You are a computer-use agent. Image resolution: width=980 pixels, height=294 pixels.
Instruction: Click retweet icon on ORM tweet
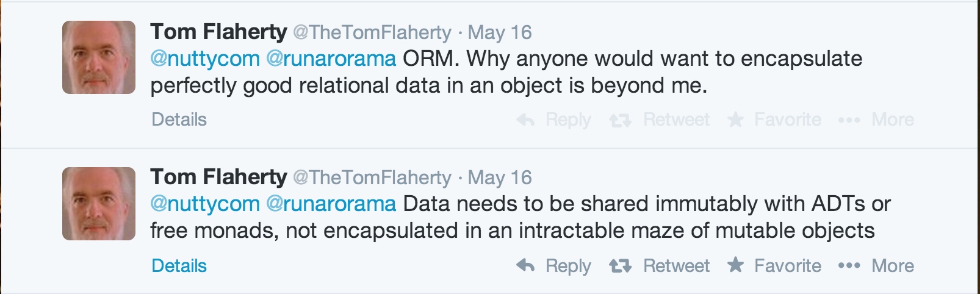click(620, 121)
